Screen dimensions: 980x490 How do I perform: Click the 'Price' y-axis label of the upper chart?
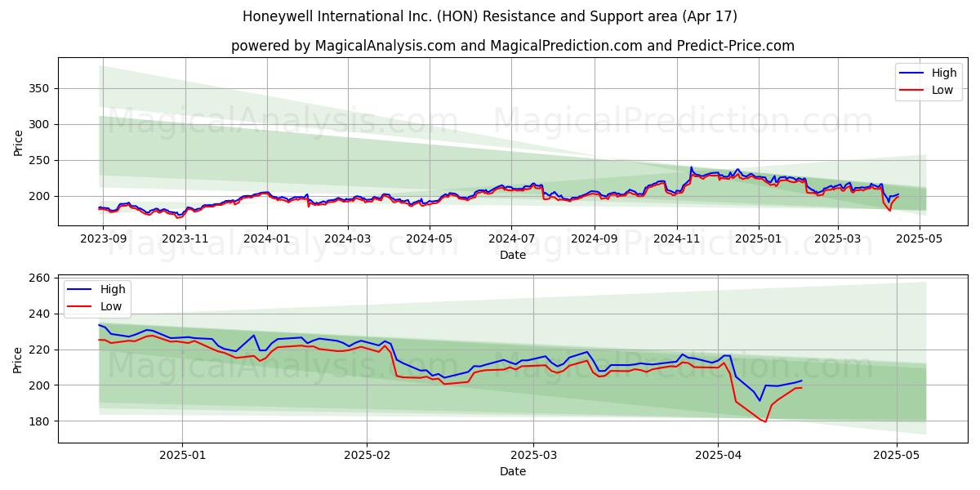pos(18,141)
